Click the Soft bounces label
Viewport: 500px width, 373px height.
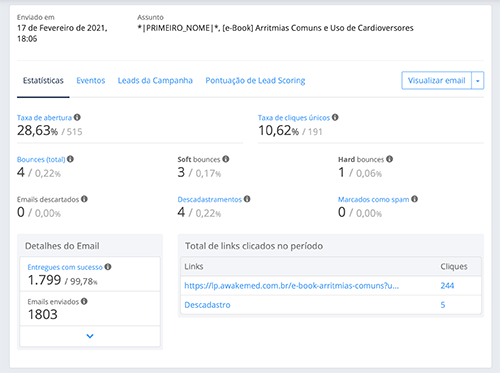click(199, 159)
